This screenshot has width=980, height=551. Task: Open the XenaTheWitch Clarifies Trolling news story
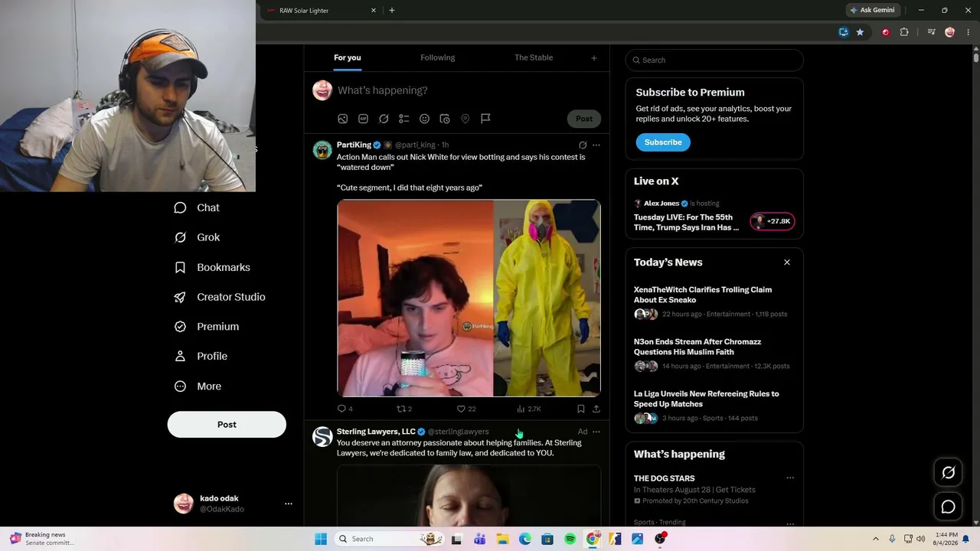click(x=703, y=295)
